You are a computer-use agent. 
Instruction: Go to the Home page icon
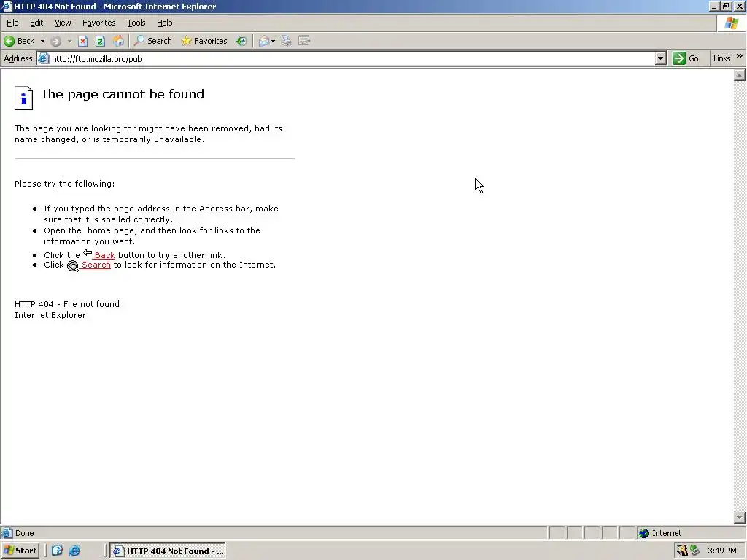tap(118, 41)
